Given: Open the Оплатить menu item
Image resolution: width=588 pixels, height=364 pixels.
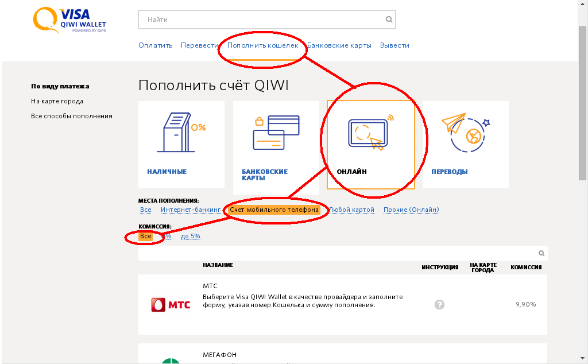Looking at the screenshot, I should coord(155,45).
